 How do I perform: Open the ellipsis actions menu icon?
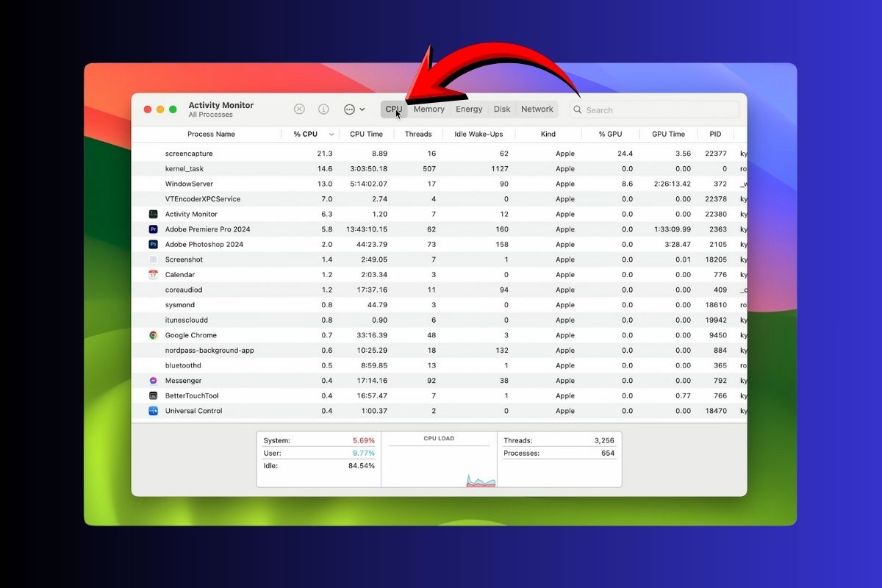pyautogui.click(x=349, y=109)
